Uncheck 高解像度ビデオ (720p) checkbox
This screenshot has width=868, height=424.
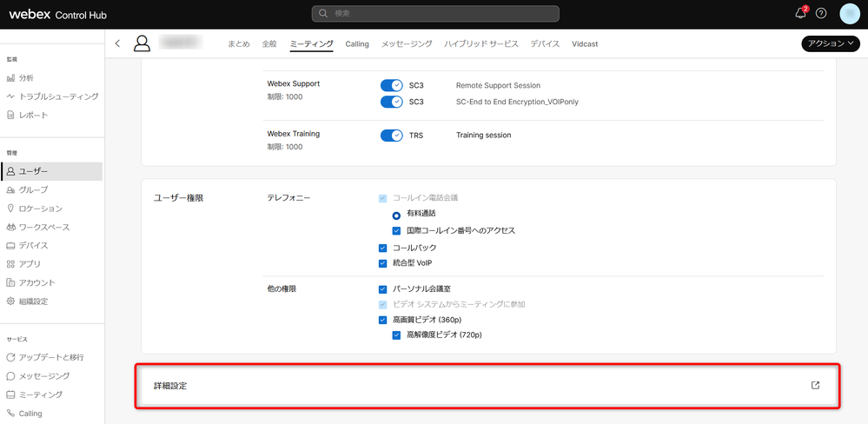point(396,335)
